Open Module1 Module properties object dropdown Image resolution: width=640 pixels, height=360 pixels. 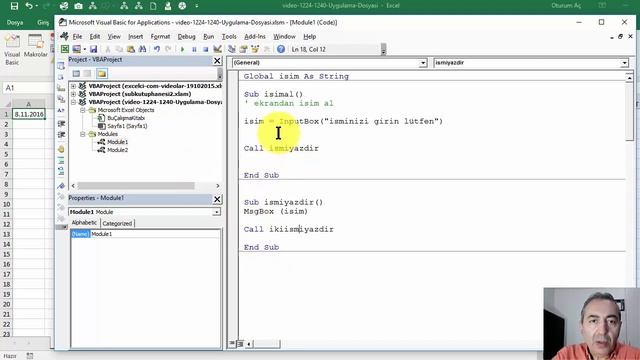click(x=216, y=212)
